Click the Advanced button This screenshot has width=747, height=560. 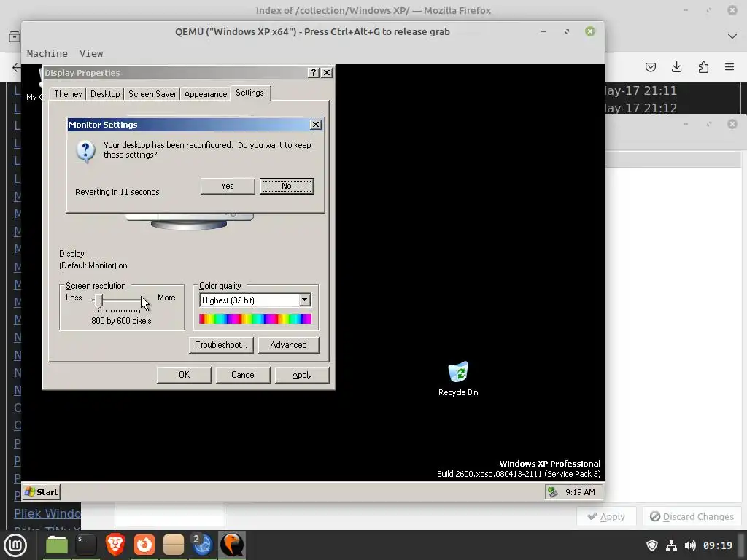click(288, 345)
